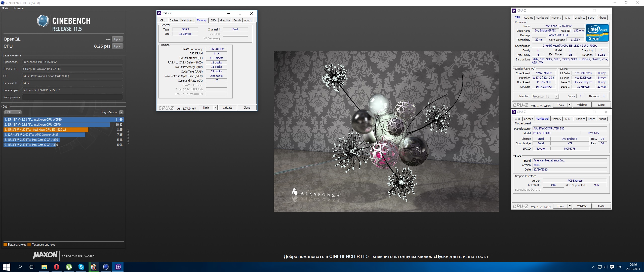The image size is (644, 272).
Task: Open the Справка menu
Action: 18,8
